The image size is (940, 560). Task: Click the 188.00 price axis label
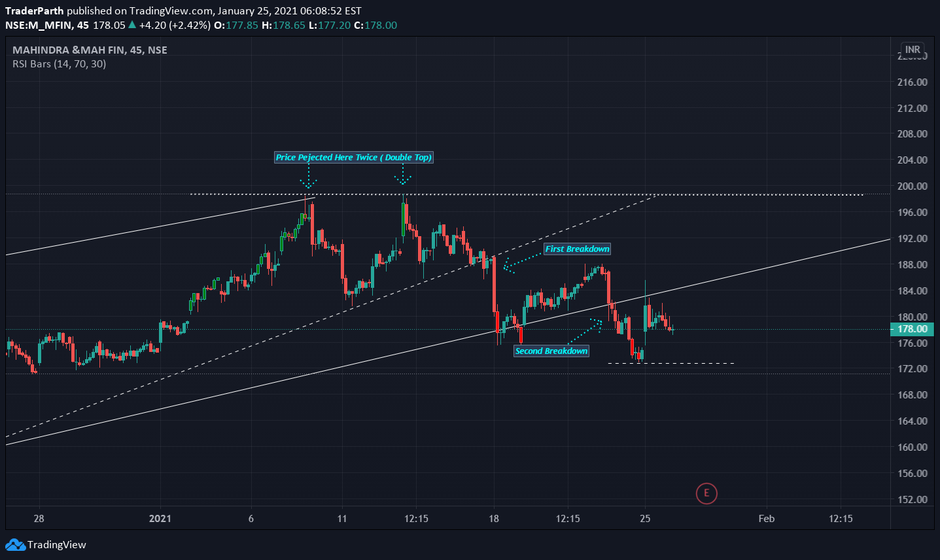pos(912,264)
